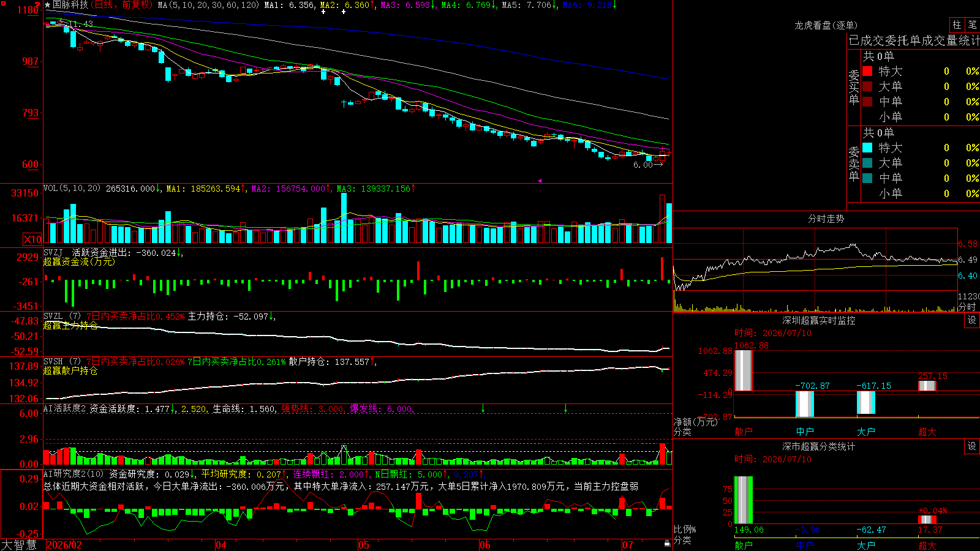This screenshot has height=551, width=980.
Task: Click the 149.06 ratio value
Action: point(749,530)
